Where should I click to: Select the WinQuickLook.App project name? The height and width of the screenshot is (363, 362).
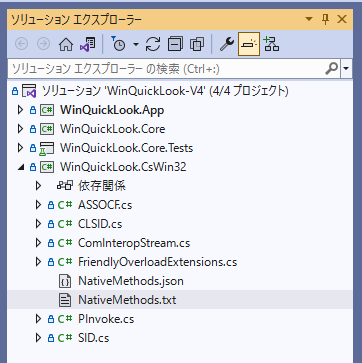[x=112, y=110]
